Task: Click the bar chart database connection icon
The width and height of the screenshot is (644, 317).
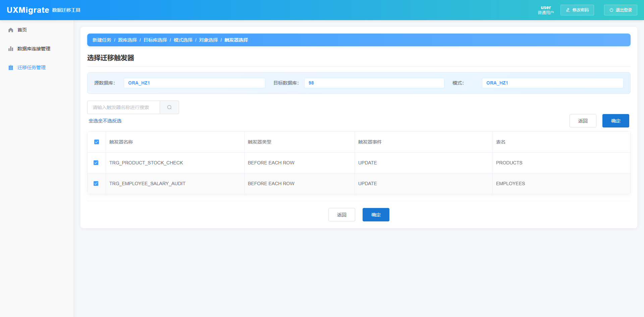Action: tap(11, 49)
